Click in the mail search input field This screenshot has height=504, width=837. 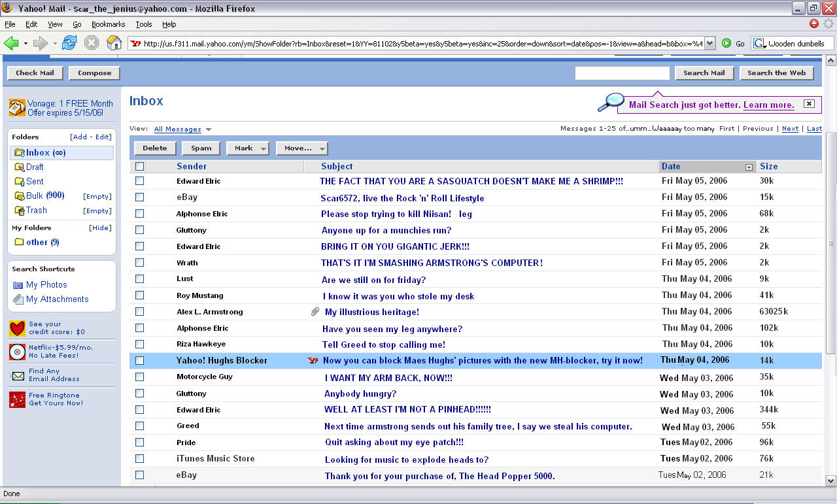click(623, 73)
